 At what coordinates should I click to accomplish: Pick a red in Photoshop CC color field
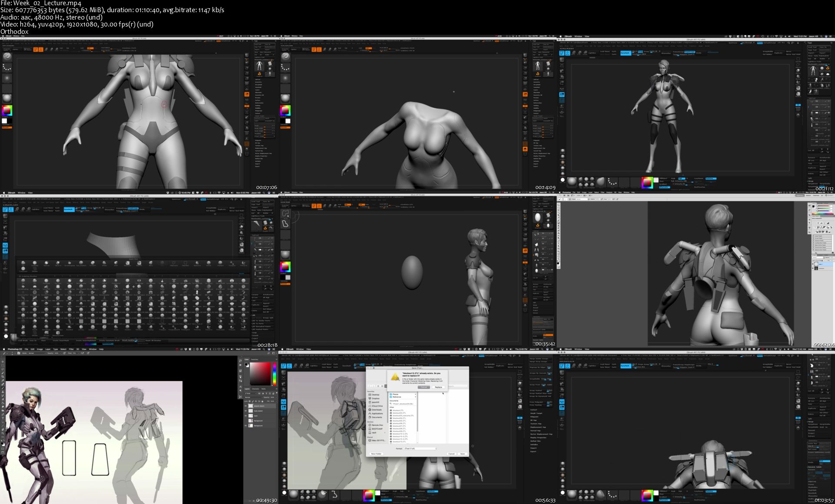coord(261,374)
